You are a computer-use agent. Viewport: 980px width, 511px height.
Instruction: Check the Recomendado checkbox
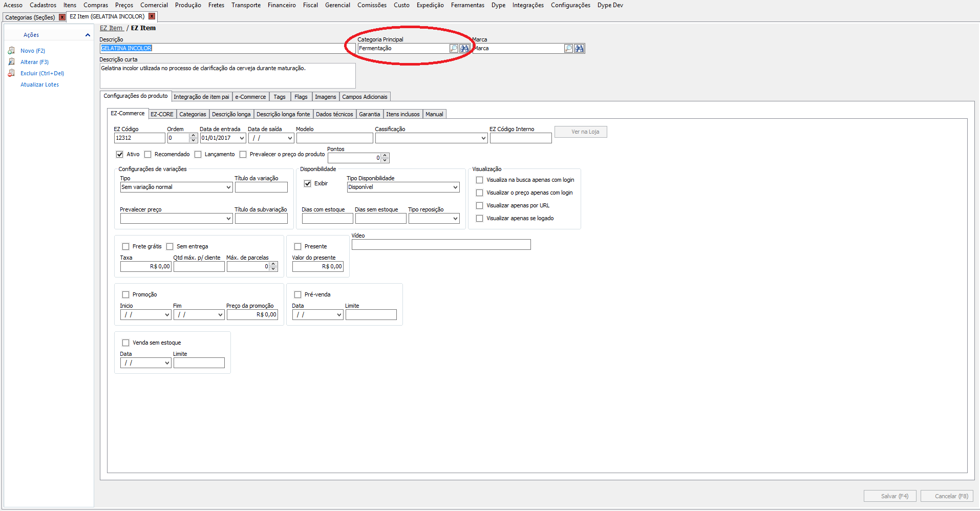tap(148, 154)
